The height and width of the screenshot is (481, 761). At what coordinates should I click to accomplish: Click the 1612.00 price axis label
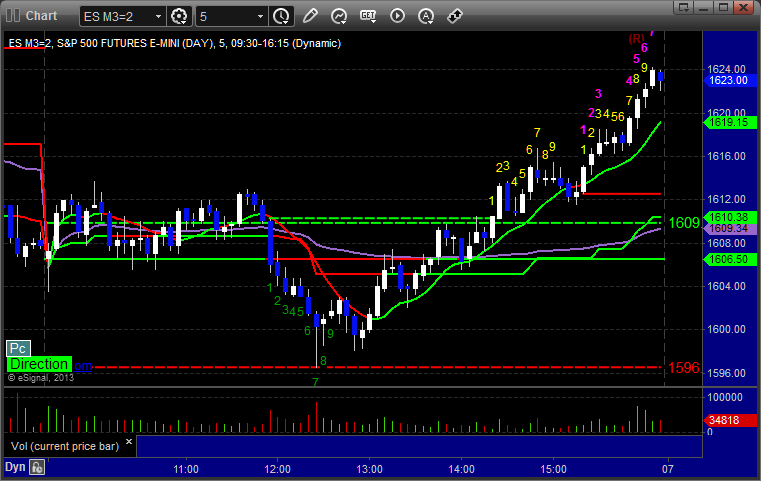point(726,199)
